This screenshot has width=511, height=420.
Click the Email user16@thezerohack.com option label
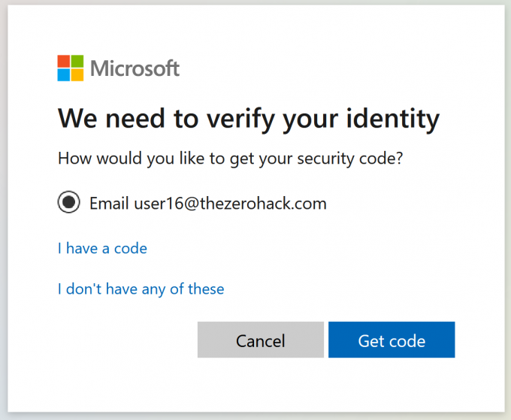tap(207, 203)
